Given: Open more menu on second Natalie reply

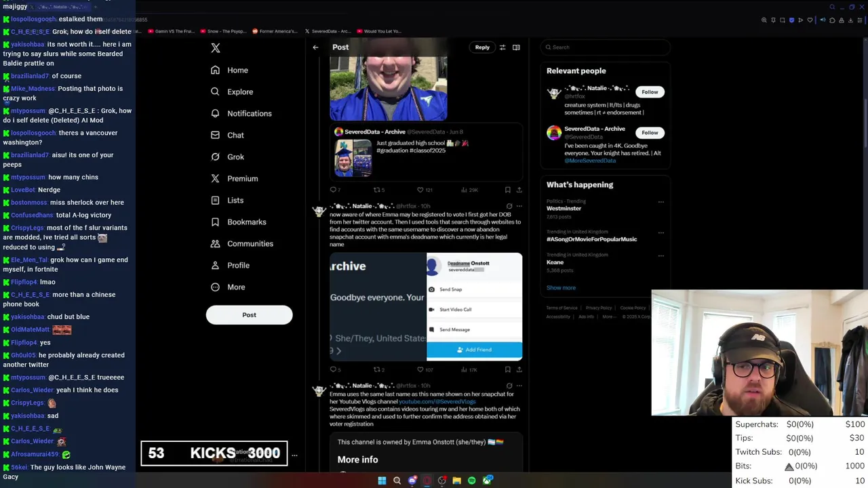Looking at the screenshot, I should pos(519,386).
